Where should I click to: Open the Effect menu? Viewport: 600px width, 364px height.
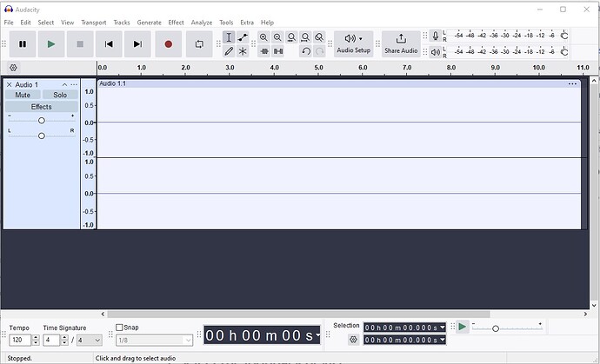tap(176, 23)
